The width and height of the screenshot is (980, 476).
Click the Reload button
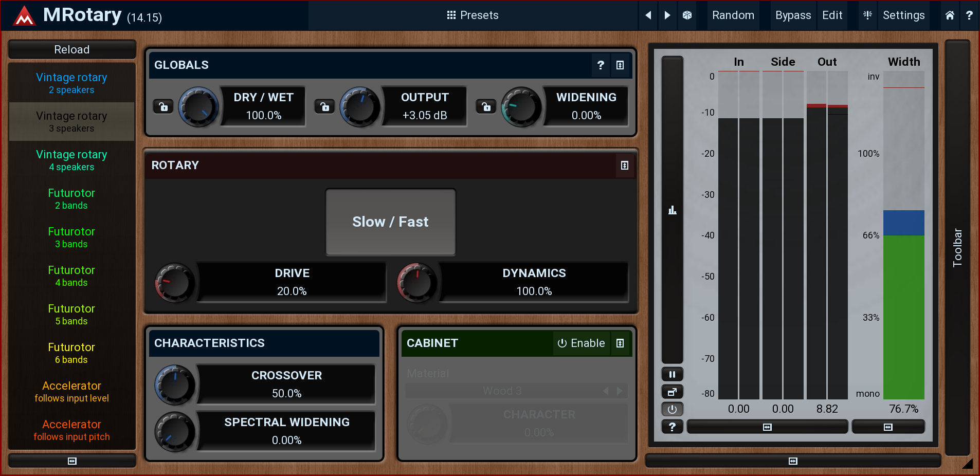click(72, 50)
